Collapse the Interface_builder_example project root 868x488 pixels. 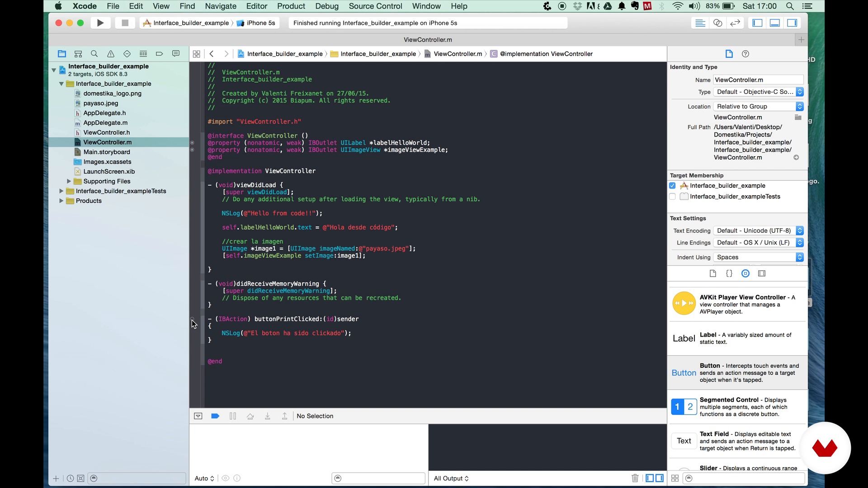pyautogui.click(x=54, y=70)
